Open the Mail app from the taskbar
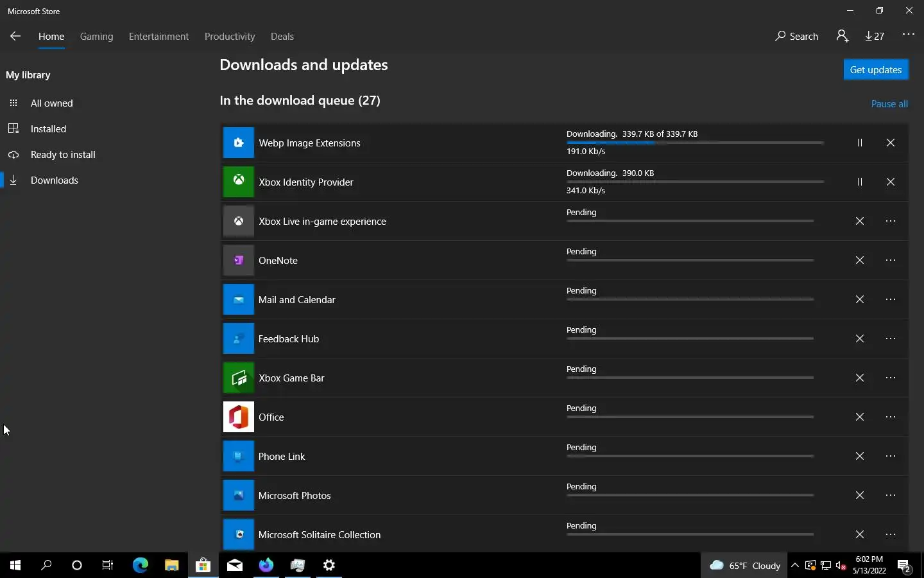 (x=235, y=565)
